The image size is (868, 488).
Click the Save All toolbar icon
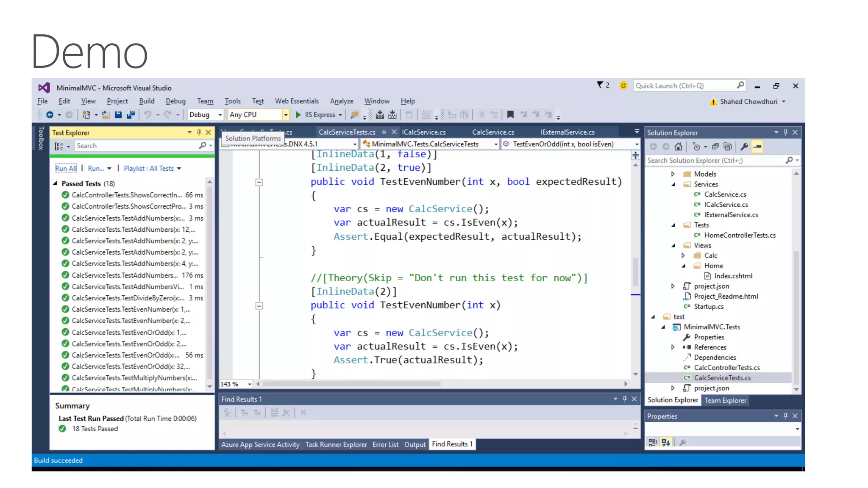pos(131,114)
